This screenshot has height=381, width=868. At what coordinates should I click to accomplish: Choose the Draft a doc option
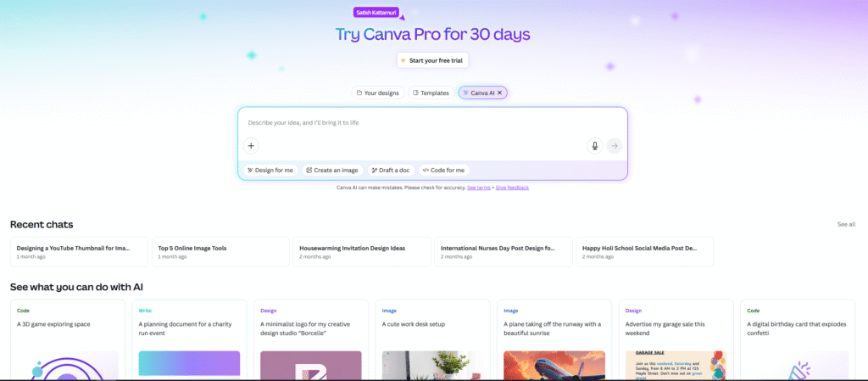(391, 170)
